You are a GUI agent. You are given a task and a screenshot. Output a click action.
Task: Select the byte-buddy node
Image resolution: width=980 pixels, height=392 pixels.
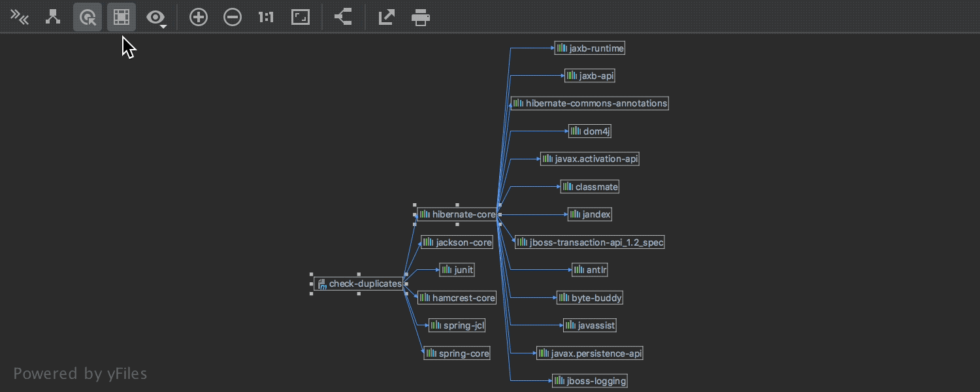(x=590, y=298)
